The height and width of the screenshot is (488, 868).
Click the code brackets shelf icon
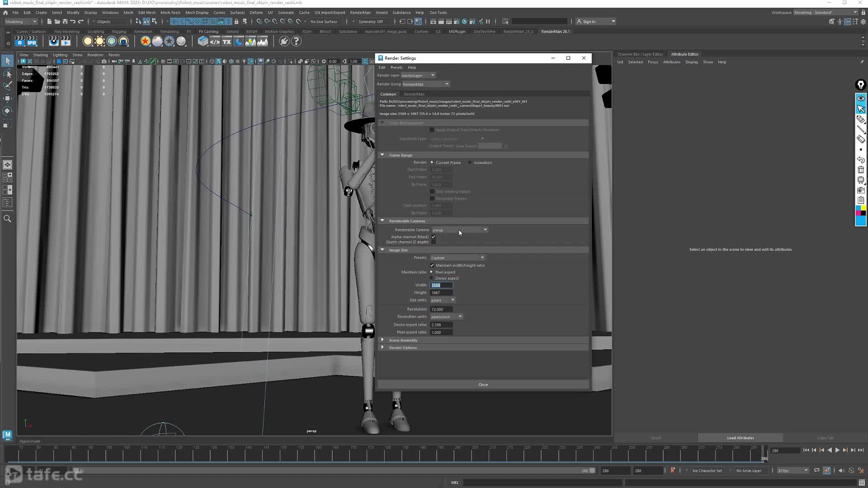click(215, 42)
